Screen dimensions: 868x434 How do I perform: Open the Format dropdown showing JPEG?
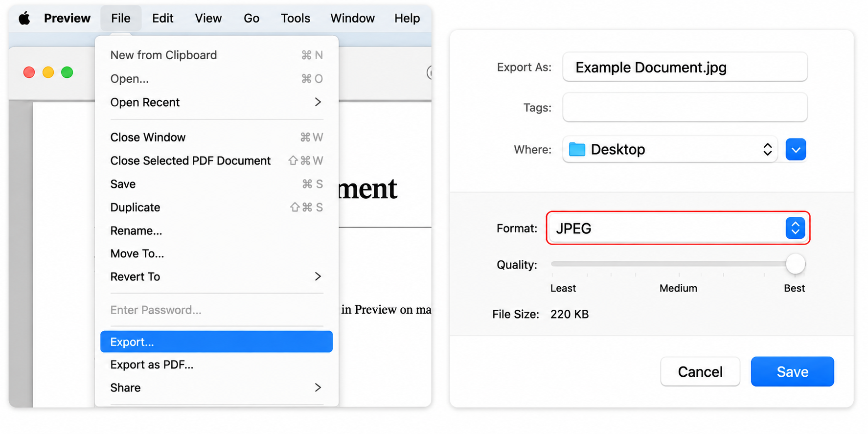click(x=678, y=228)
